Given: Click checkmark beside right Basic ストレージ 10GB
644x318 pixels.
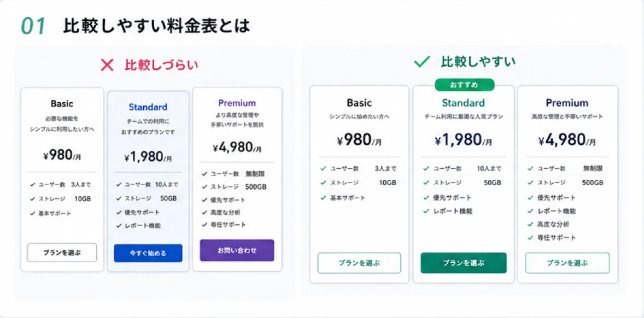Looking at the screenshot, I should point(323,182).
